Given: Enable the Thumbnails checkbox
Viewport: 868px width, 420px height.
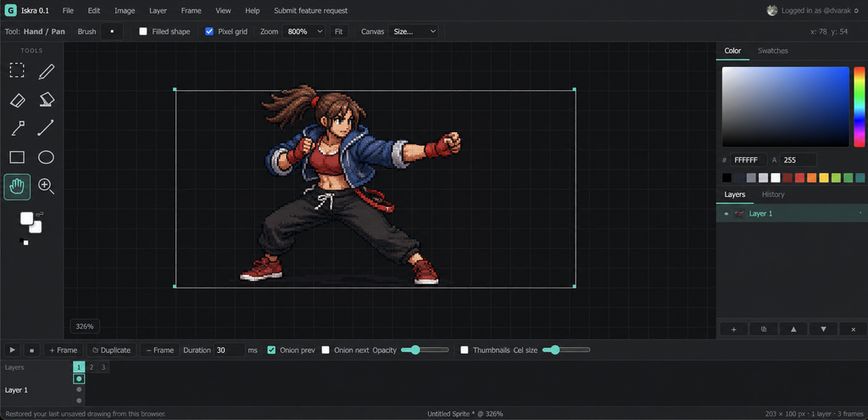Looking at the screenshot, I should point(465,350).
